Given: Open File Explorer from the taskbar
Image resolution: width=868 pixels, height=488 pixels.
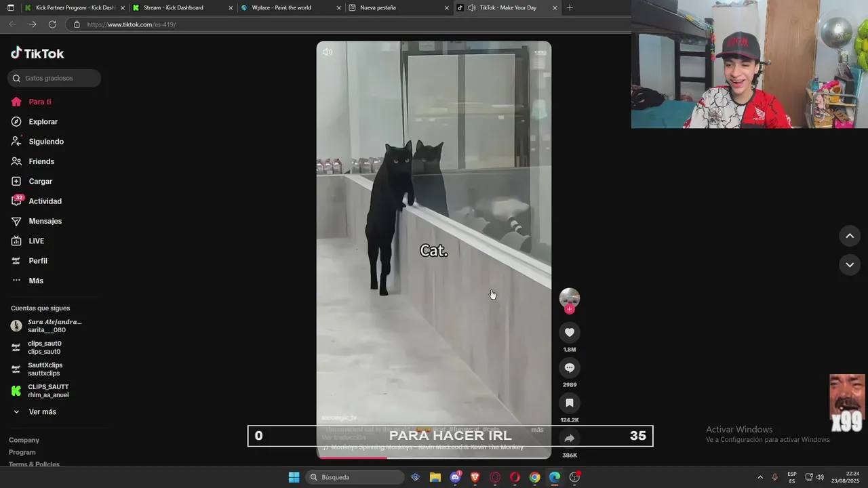Looking at the screenshot, I should coord(435,477).
